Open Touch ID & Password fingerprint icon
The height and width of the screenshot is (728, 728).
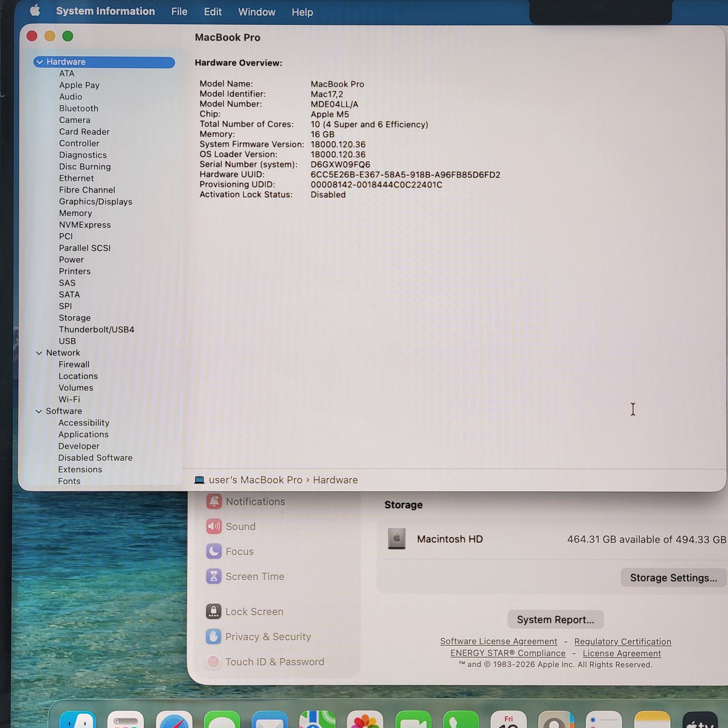[213, 662]
